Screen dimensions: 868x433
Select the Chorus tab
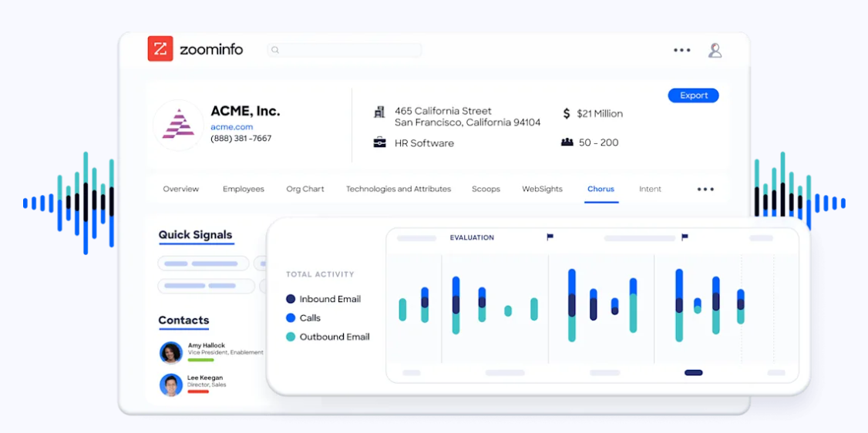click(x=601, y=189)
